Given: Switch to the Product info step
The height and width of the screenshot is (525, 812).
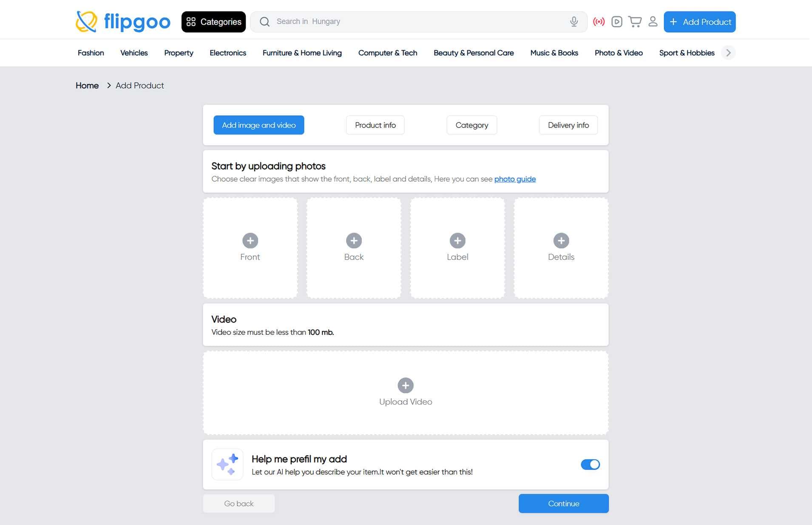Looking at the screenshot, I should click(x=375, y=125).
